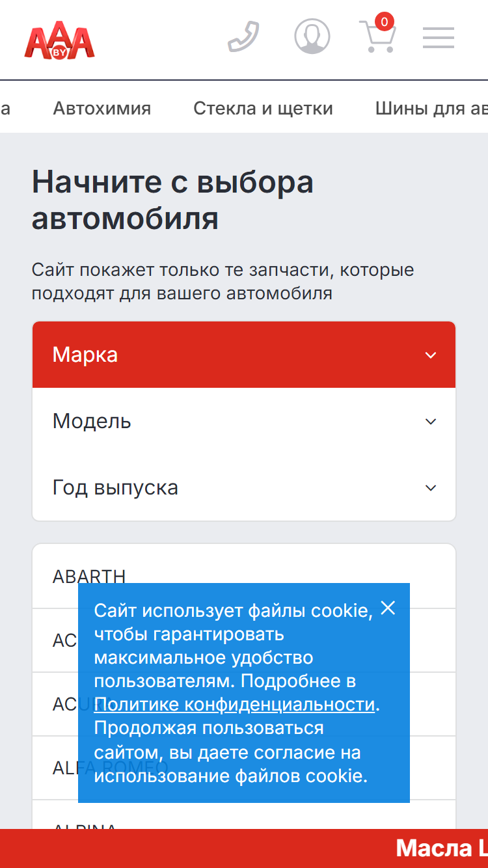Viewport: 488px width, 868px height.
Task: Click the AAA.by logo
Action: coord(60,41)
